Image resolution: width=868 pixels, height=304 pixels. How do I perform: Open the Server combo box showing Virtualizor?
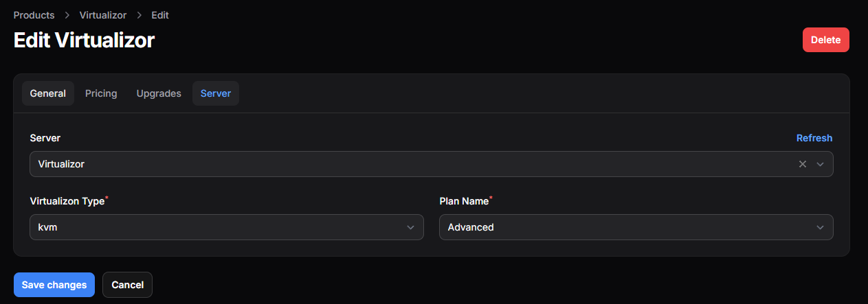point(412,164)
